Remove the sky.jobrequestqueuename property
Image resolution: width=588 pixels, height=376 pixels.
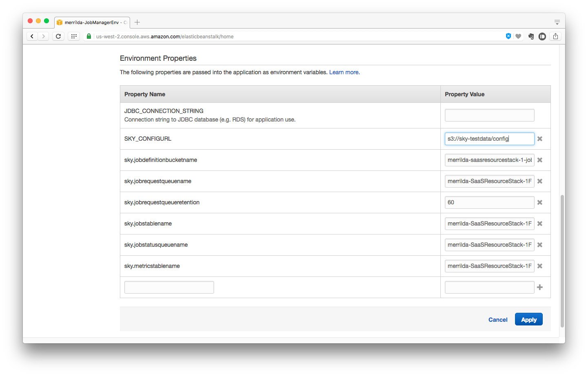540,181
